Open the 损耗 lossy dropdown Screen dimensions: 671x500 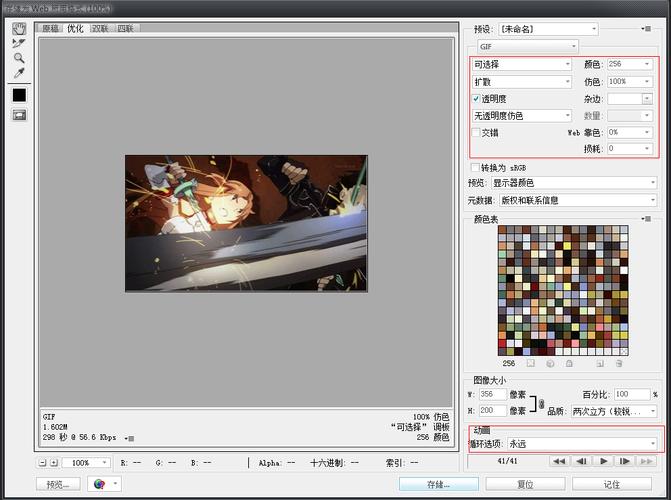pos(630,149)
